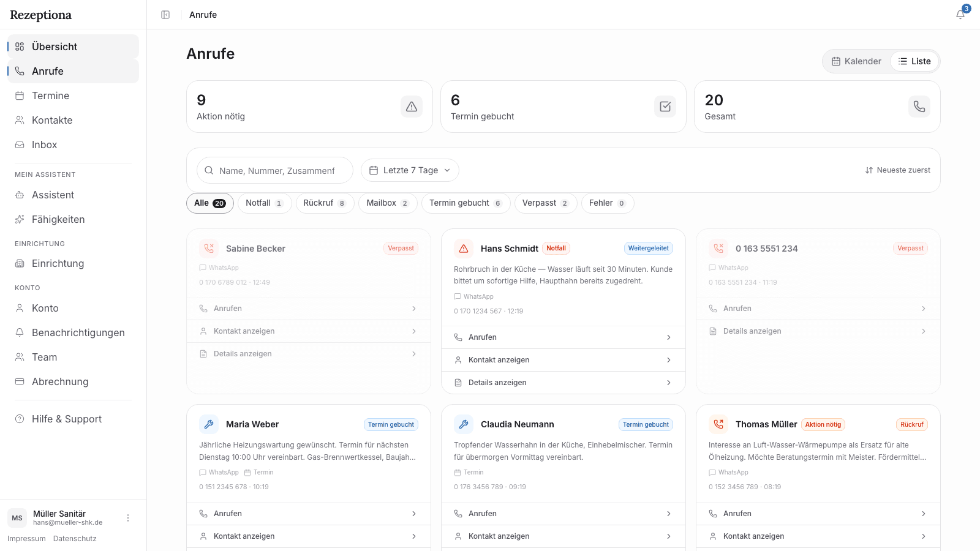Click the missed-call icon on 0 163 5551 234 card
This screenshot has width=980, height=551.
718,249
